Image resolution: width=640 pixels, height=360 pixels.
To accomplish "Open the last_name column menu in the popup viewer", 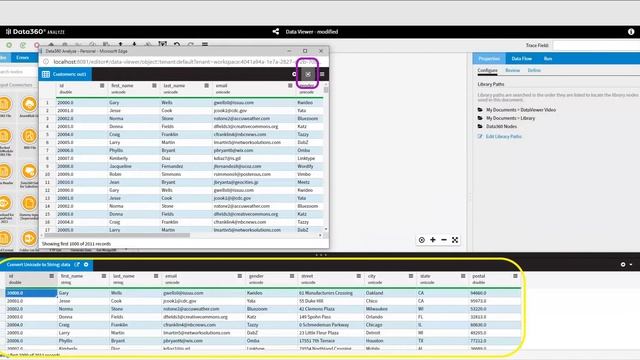I will coord(207,85).
